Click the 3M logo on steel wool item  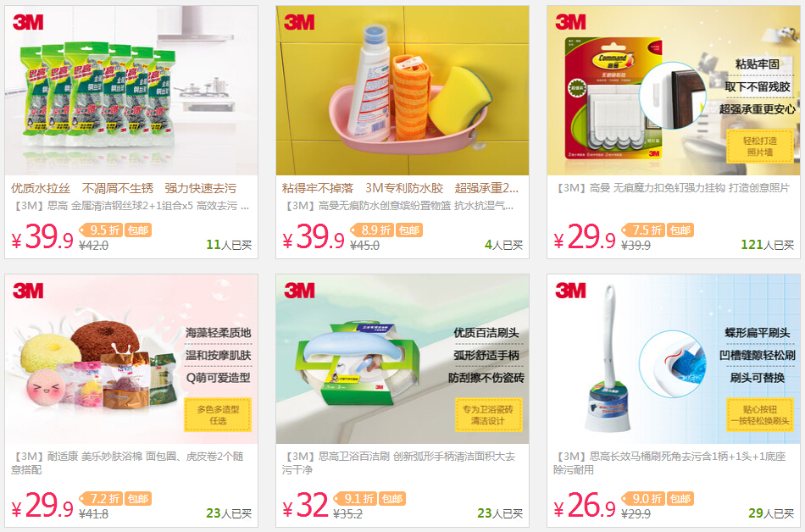(28, 22)
